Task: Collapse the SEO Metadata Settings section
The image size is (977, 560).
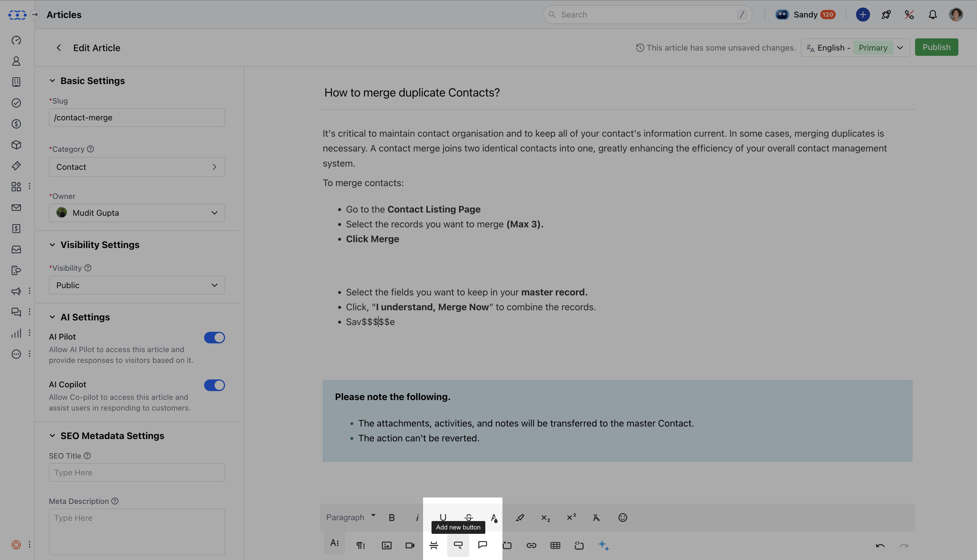Action: point(52,436)
